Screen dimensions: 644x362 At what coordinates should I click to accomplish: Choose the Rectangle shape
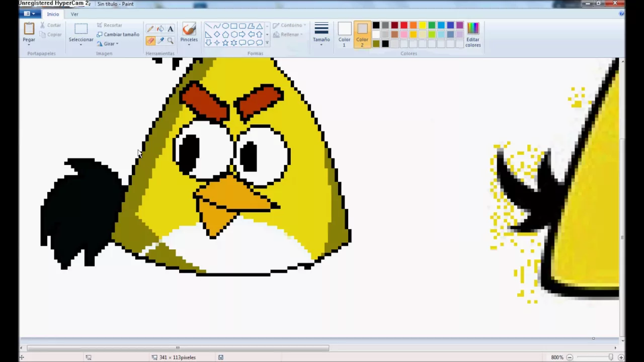234,26
